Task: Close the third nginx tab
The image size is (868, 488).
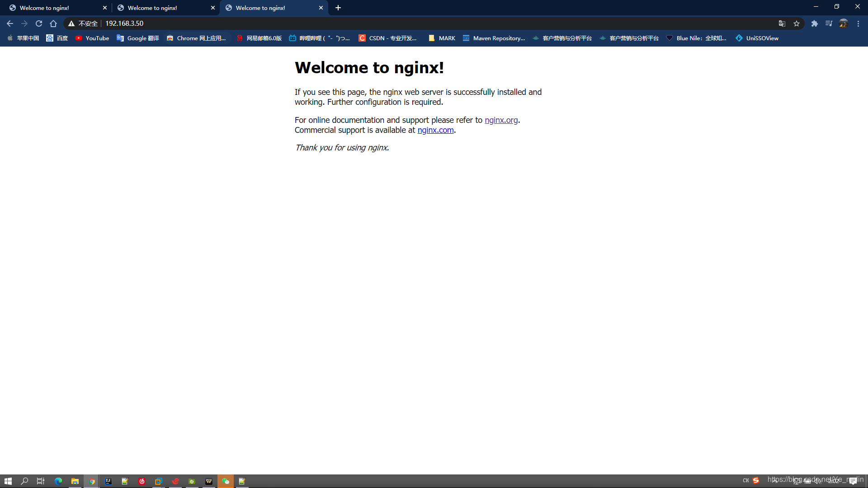Action: point(321,8)
